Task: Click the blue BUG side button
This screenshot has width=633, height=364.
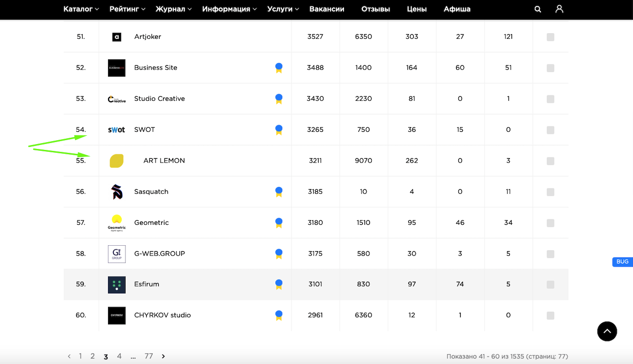Action: 622,262
